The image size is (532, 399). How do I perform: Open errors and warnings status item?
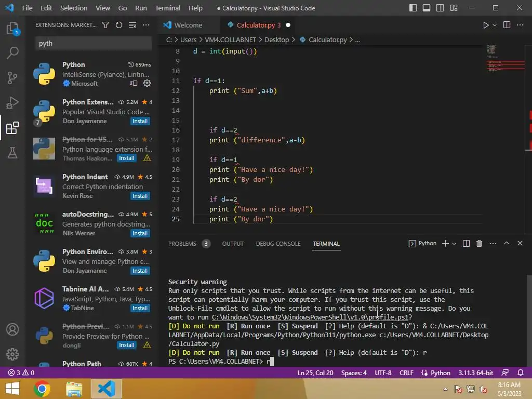pyautogui.click(x=21, y=373)
